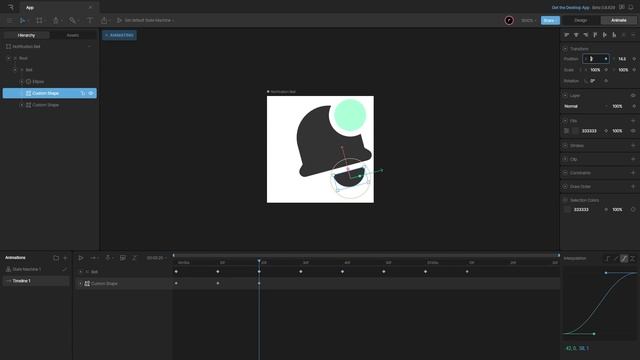Collapse the Fill section

[565, 121]
